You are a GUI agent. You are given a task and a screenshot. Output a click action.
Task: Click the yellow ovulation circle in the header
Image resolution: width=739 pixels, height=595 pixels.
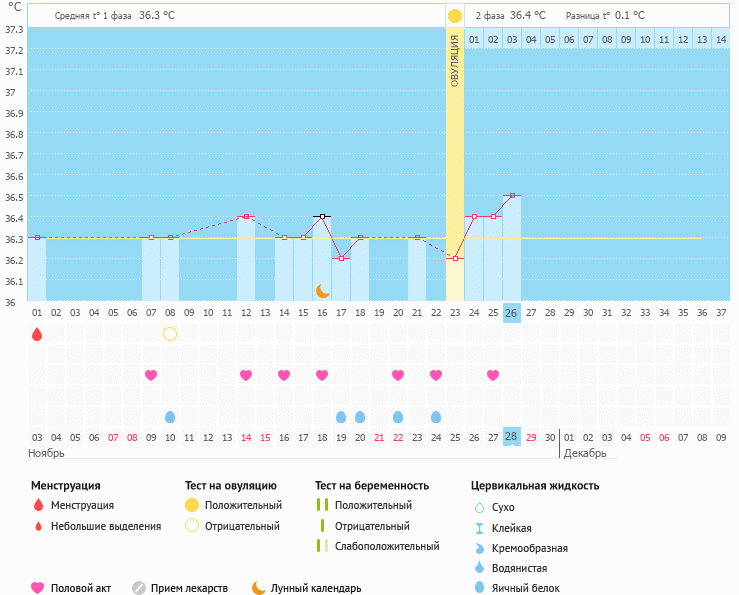(x=455, y=16)
